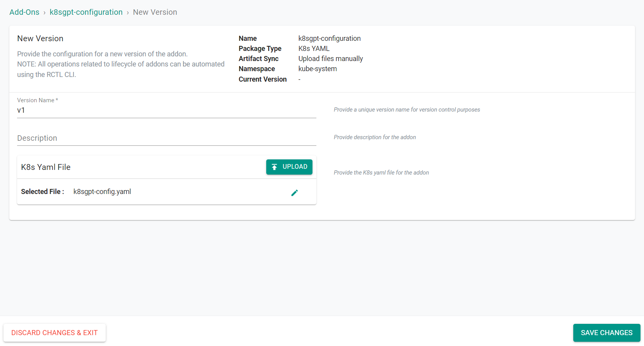The height and width of the screenshot is (346, 644).
Task: Click the Current Version label
Action: 263,79
